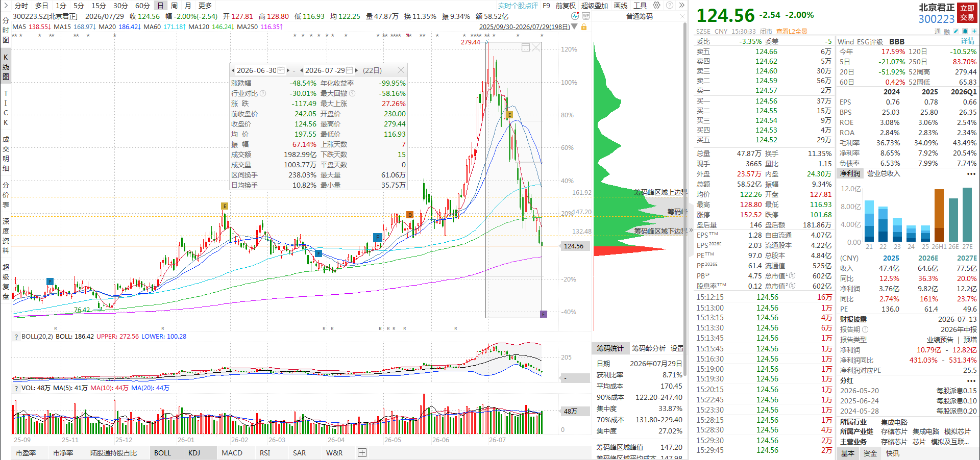Expand date range dropdown triangle
The height and width of the screenshot is (460, 980).
pos(574,27)
